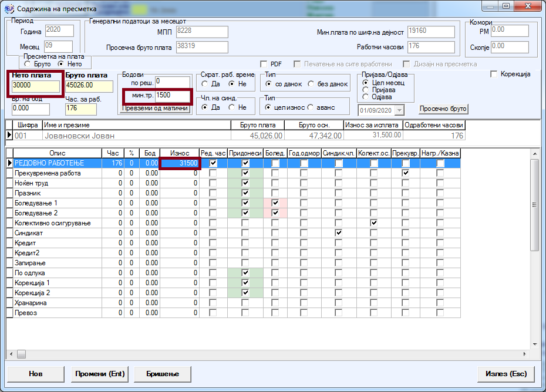The image size is (546, 392).
Task: Toggle Колект.ос. checkbox in Колективно осигурување row
Action: 373,223
